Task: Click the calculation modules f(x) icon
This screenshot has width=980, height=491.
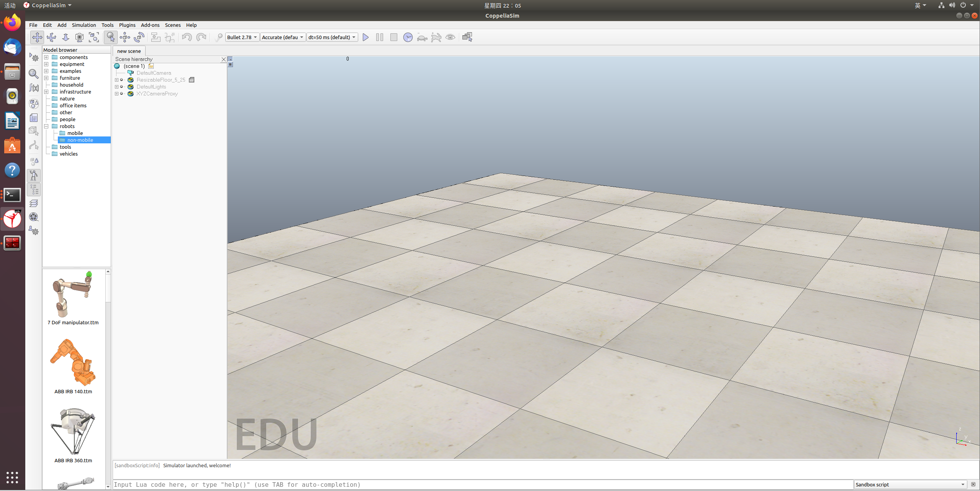Action: (34, 88)
